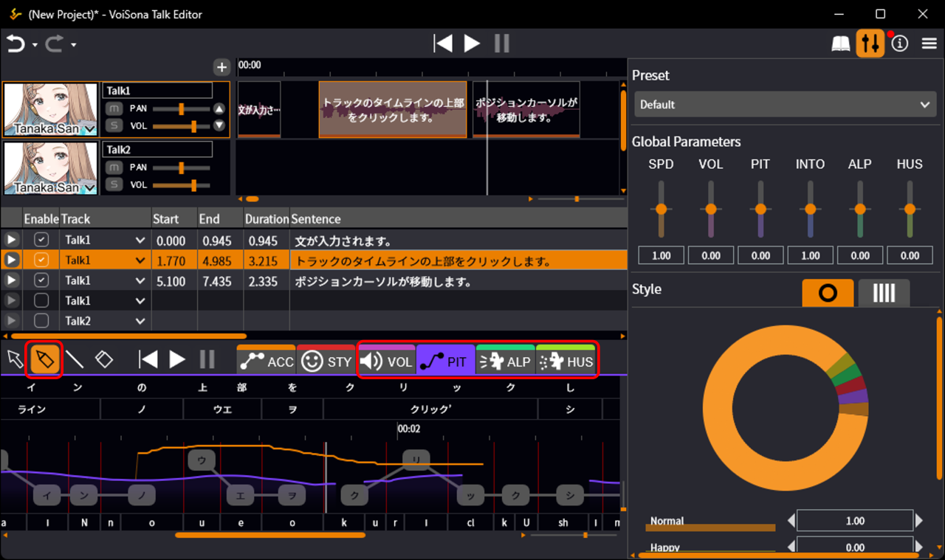Click the Normal style value field
This screenshot has height=560, width=945.
tap(855, 521)
